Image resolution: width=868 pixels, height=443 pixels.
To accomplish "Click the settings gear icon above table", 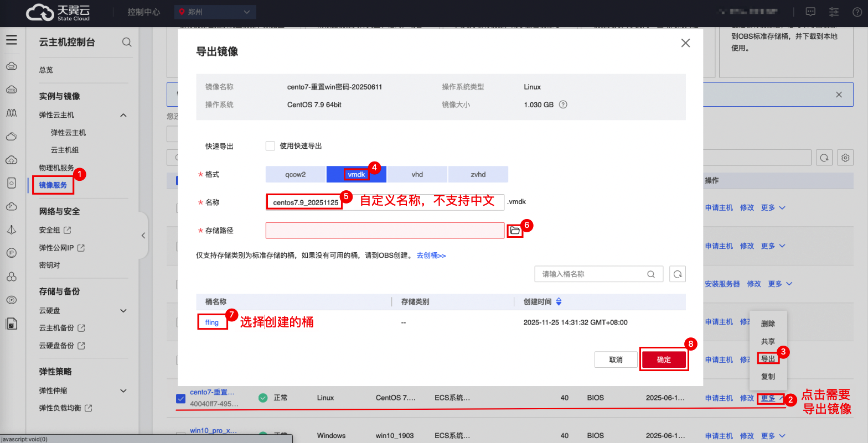I will 845,158.
